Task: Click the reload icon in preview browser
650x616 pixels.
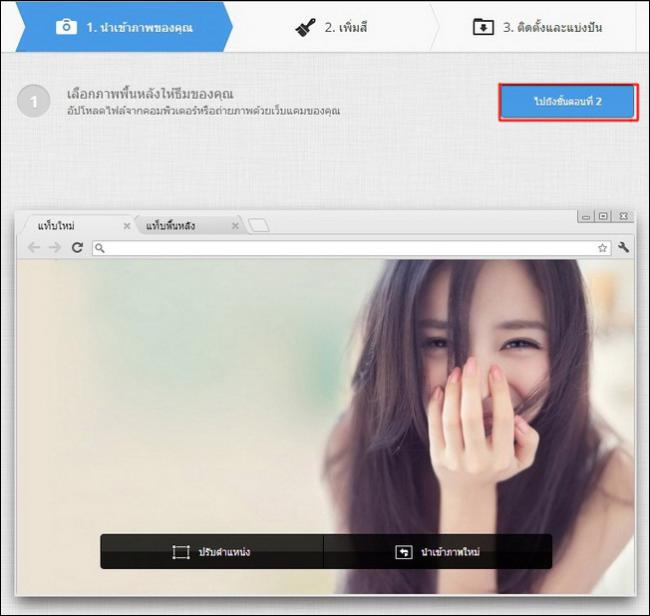Action: [77, 247]
